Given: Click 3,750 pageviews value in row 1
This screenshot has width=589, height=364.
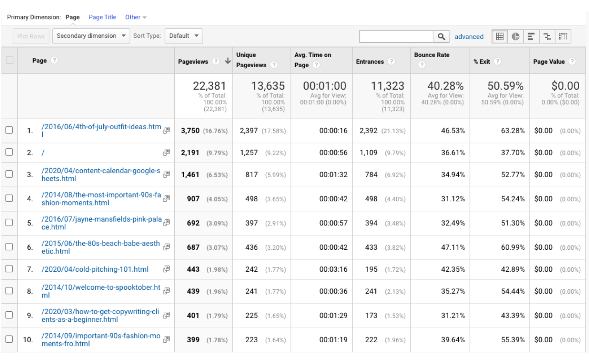Looking at the screenshot, I should [190, 130].
